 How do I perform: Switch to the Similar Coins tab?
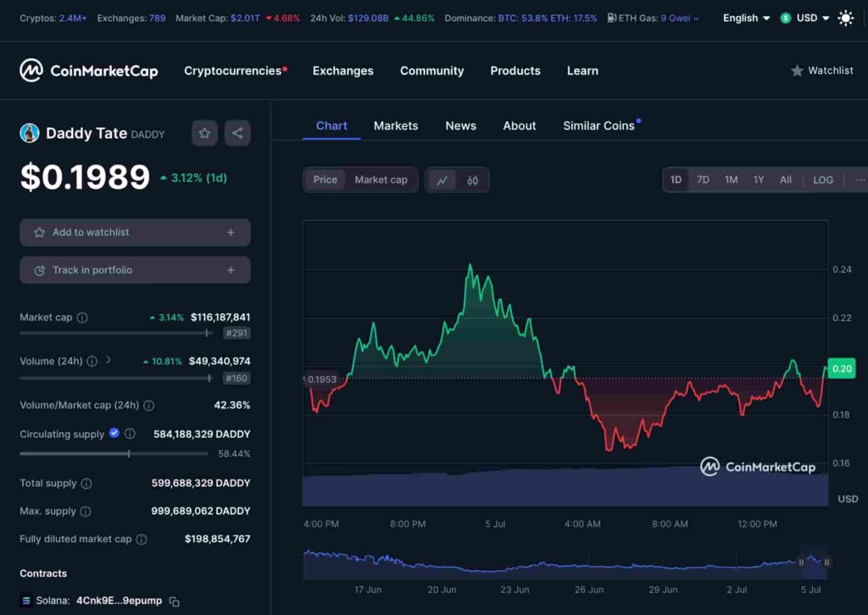(x=599, y=126)
